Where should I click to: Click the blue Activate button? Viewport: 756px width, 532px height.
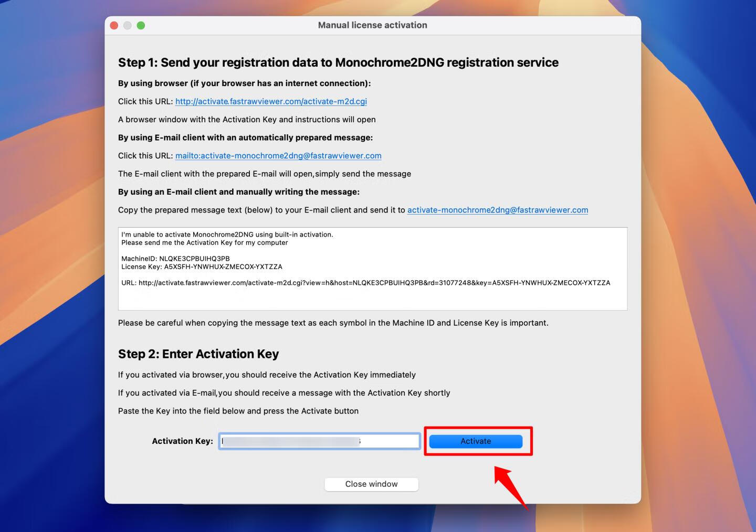[476, 441]
